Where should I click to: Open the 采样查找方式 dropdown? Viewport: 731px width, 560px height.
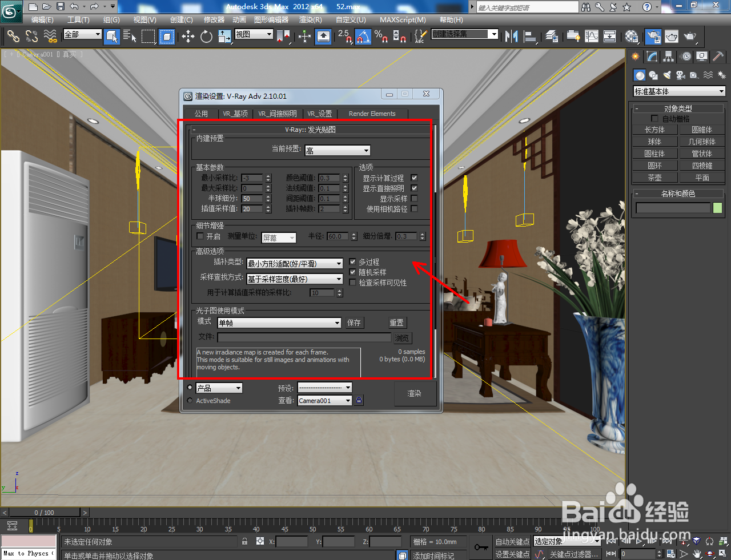[x=295, y=279]
